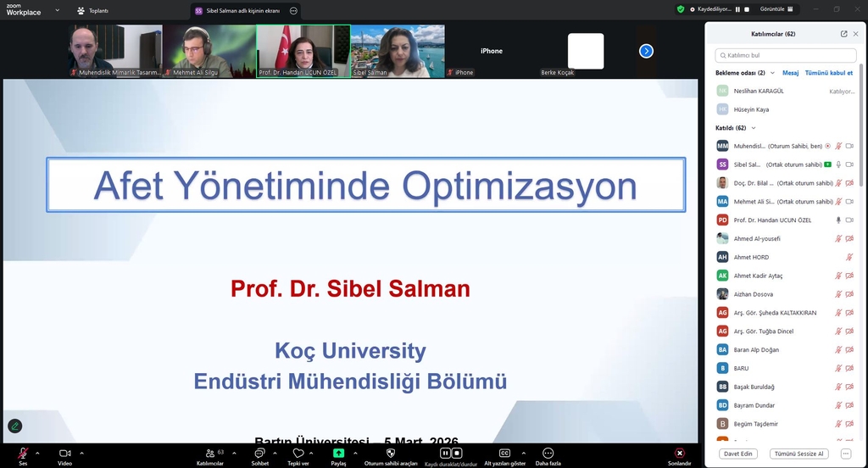Click the Katılımcı bul search field
Image resolution: width=868 pixels, height=468 pixels.
(787, 55)
